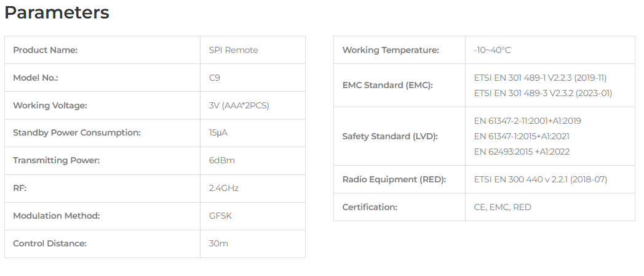Click the SPI Remote value

point(233,50)
